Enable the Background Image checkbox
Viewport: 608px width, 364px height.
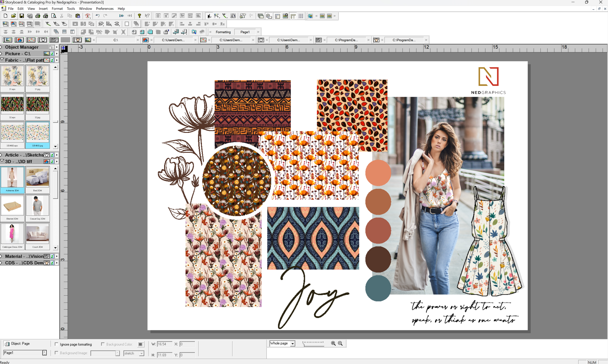point(57,353)
